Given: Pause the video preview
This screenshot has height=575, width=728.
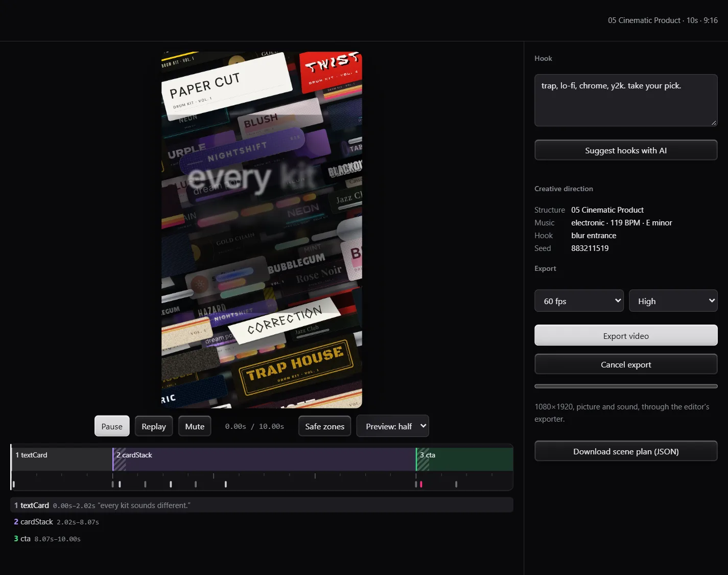Looking at the screenshot, I should coord(112,426).
